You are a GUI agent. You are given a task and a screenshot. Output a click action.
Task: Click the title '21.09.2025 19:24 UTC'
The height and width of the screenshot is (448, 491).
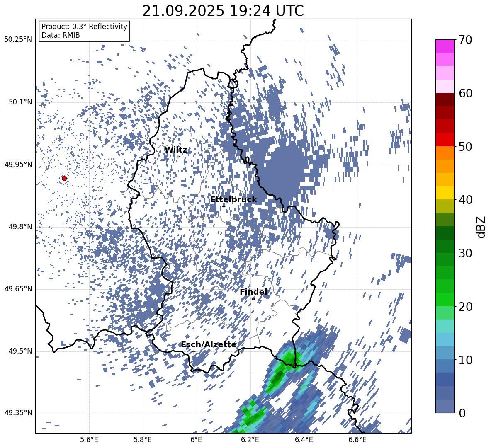223,11
